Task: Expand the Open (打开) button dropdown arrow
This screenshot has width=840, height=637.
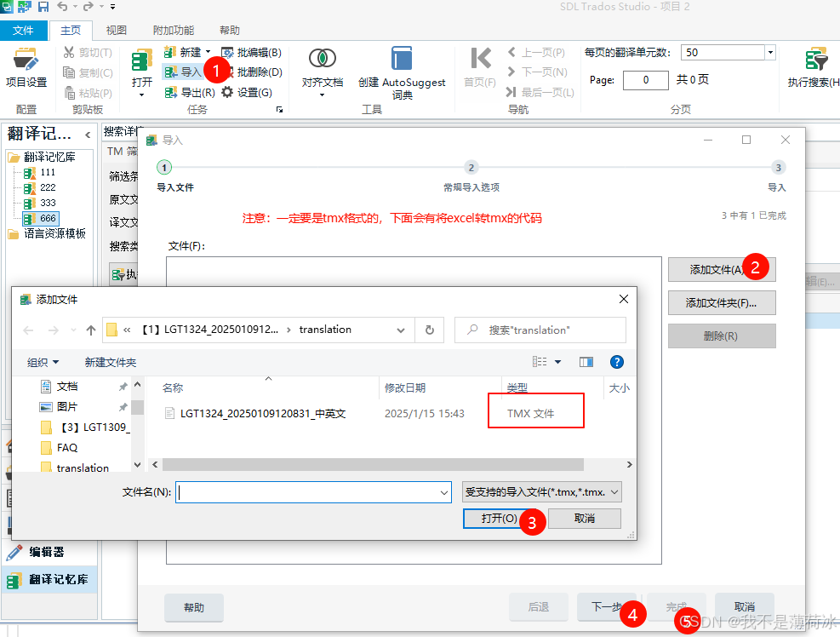Action: click(x=141, y=95)
